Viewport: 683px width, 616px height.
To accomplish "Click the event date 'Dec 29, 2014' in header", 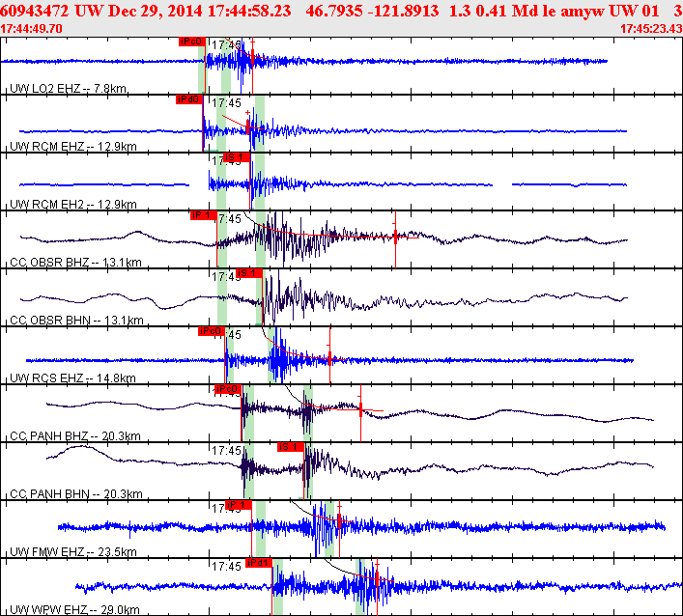I will click(155, 11).
